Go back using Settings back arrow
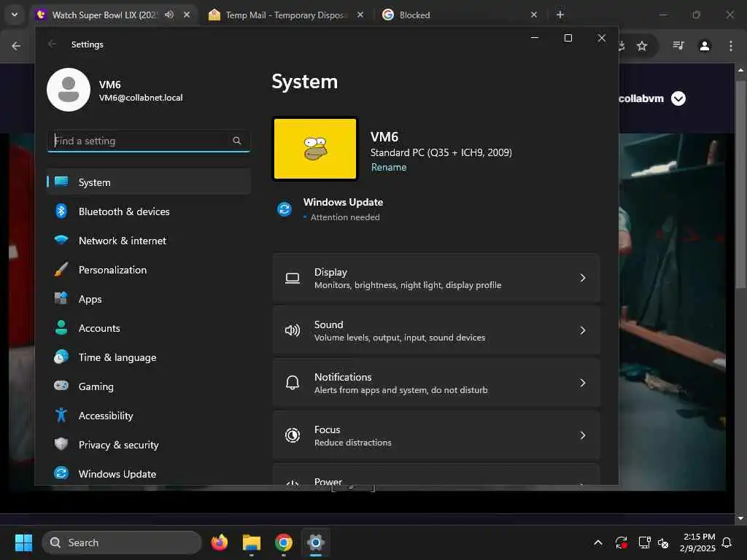This screenshot has height=560, width=747. (x=52, y=44)
